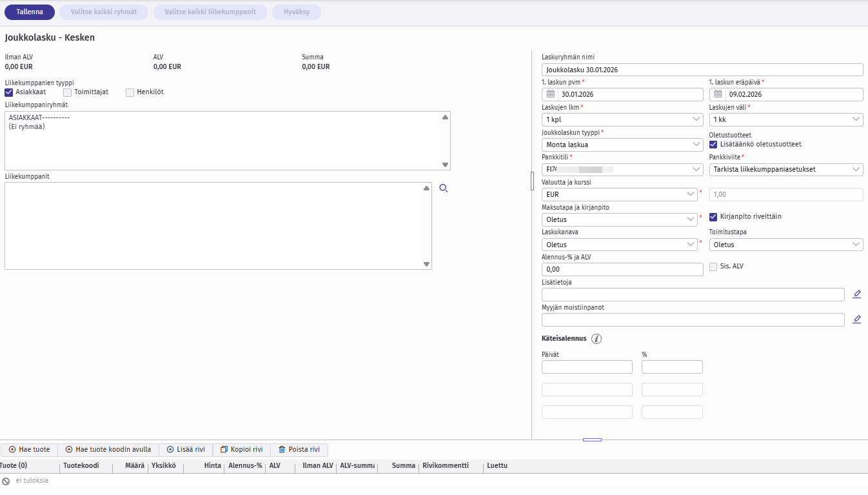Tick the Sis. ALV checkbox

pos(713,267)
